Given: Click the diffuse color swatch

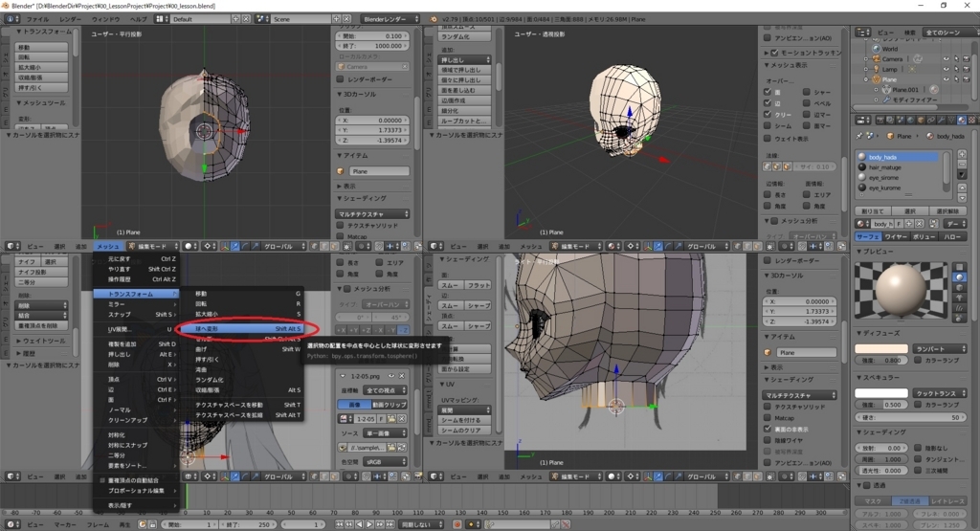Looking at the screenshot, I should point(880,348).
